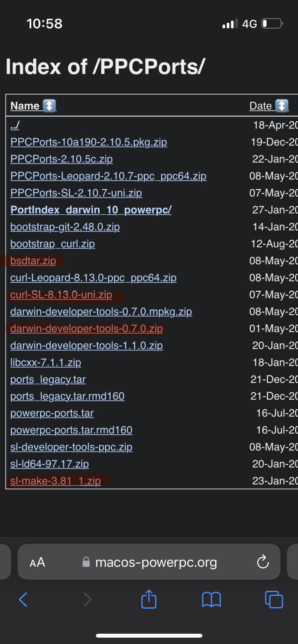Tap the cellular signal bars
This screenshot has height=644, width=298.
(230, 24)
